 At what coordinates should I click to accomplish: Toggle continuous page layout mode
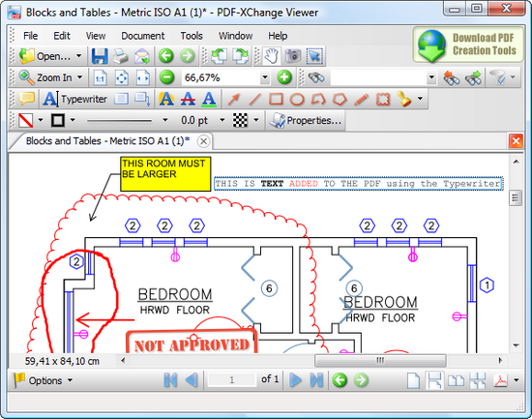pyautogui.click(x=435, y=380)
